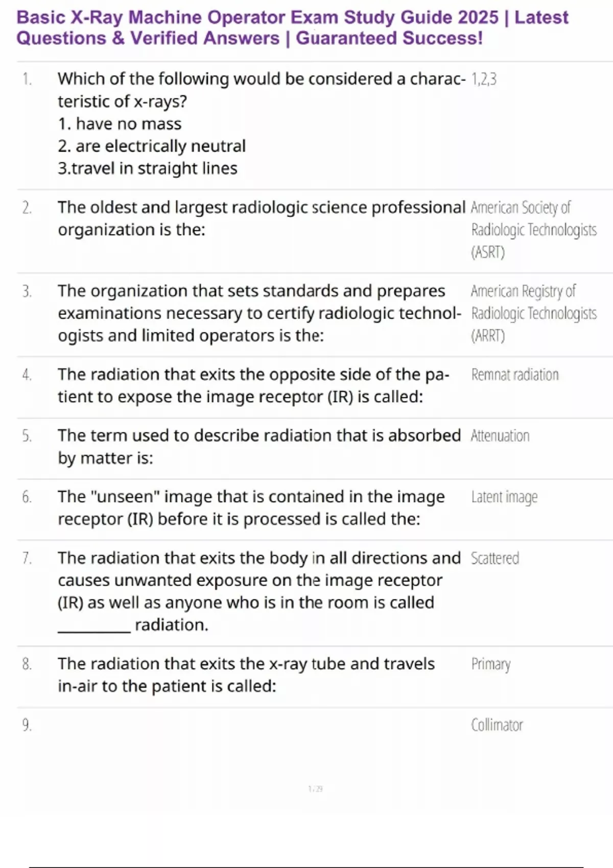Select option "3.travel in straight lines"
Viewport: 613px width, 868px height.
click(148, 168)
